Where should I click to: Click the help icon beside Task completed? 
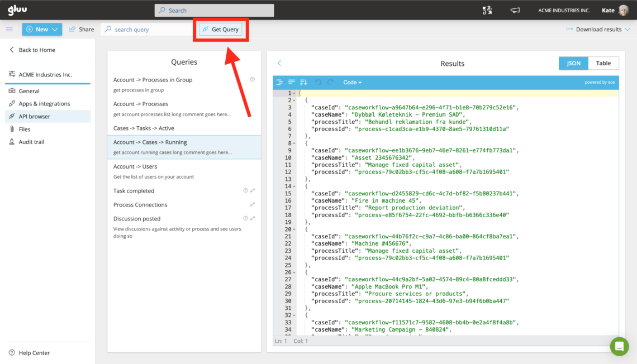pos(245,191)
